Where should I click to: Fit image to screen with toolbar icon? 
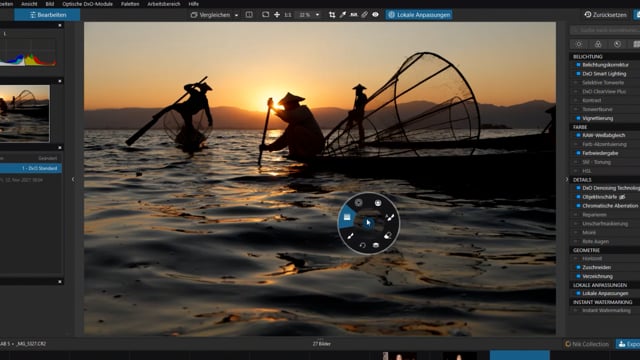pyautogui.click(x=265, y=15)
